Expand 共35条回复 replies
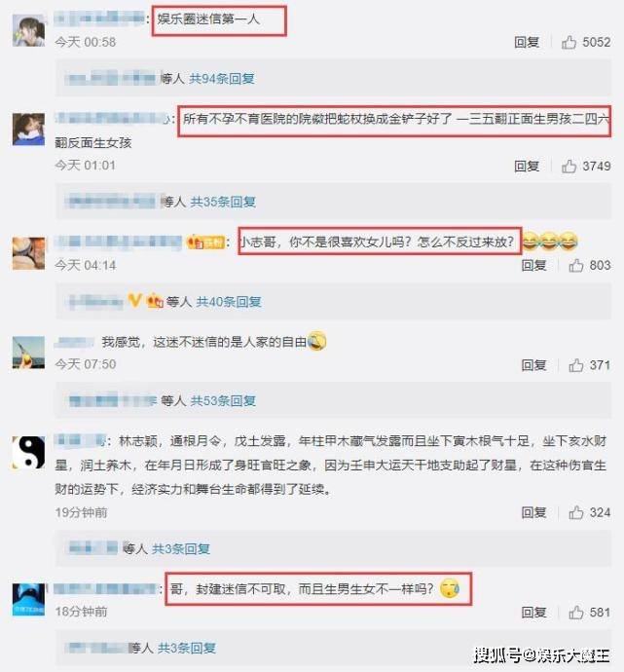 [223, 202]
